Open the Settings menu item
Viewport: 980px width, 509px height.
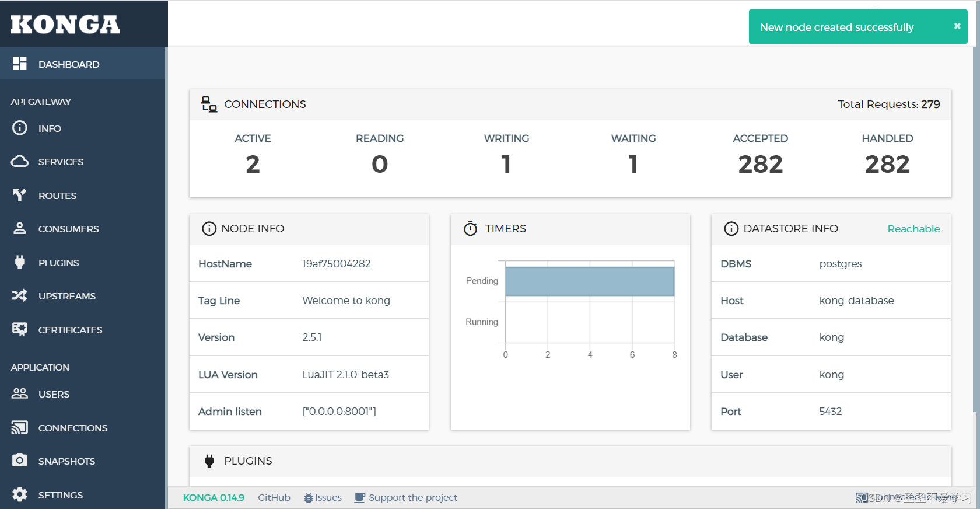(82, 494)
